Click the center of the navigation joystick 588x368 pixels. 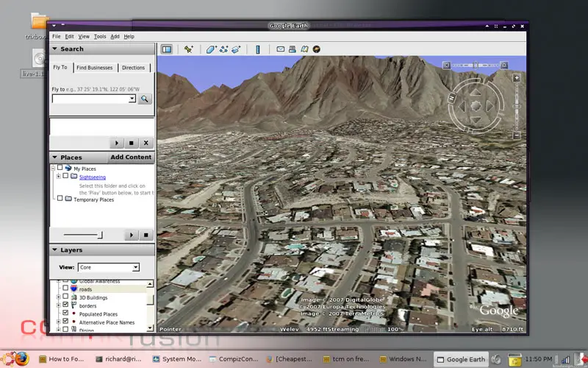pos(476,106)
